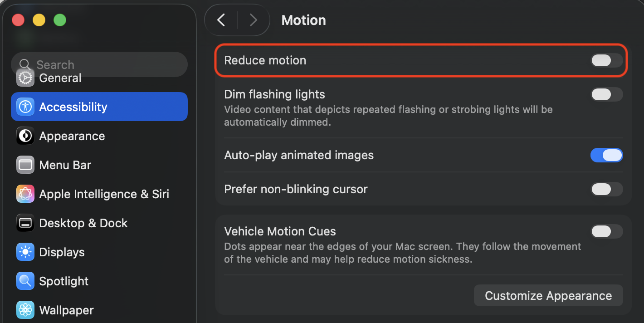Open Customize Appearance settings

548,296
